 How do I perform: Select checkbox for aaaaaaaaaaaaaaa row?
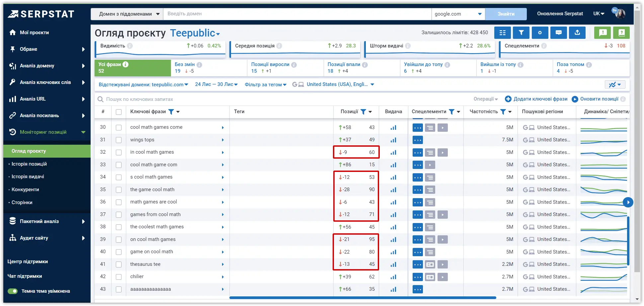pos(119,289)
